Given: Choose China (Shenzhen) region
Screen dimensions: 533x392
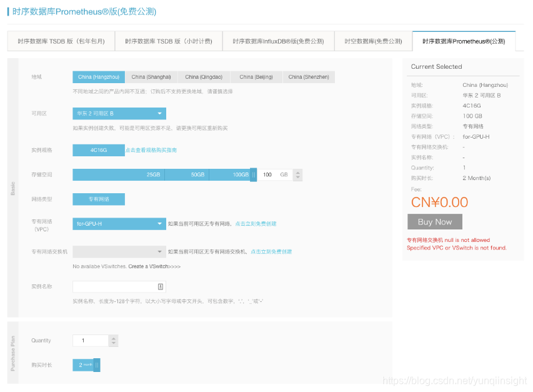Looking at the screenshot, I should click(x=309, y=77).
